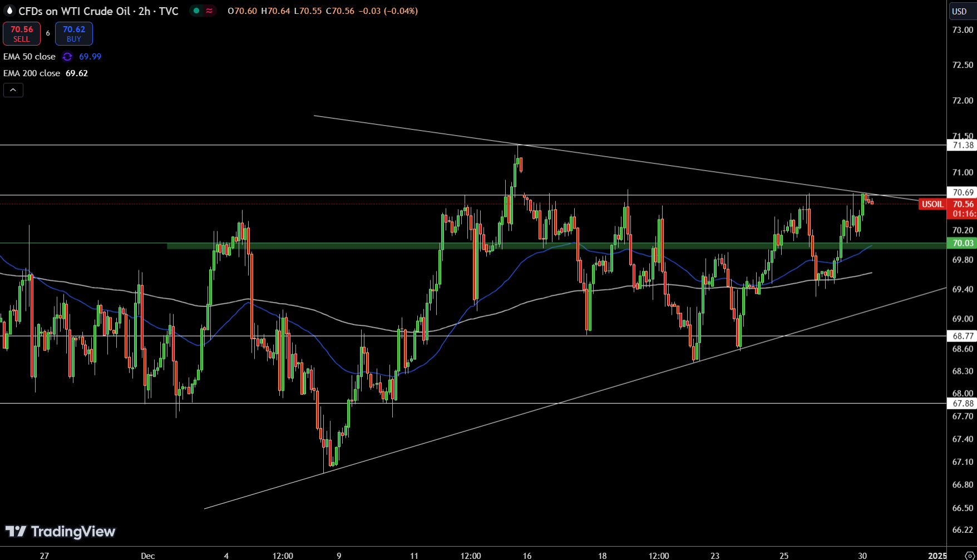977x560 pixels.
Task: Click the spread value 6 between Sell and Buy
Action: point(48,33)
